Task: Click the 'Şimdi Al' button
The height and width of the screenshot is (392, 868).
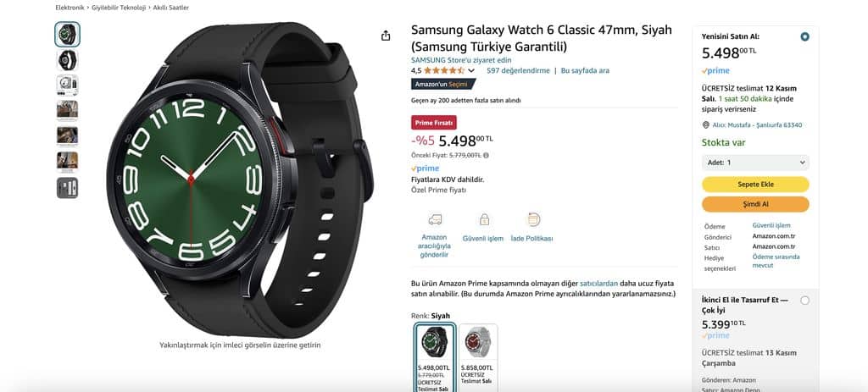Action: (x=755, y=204)
